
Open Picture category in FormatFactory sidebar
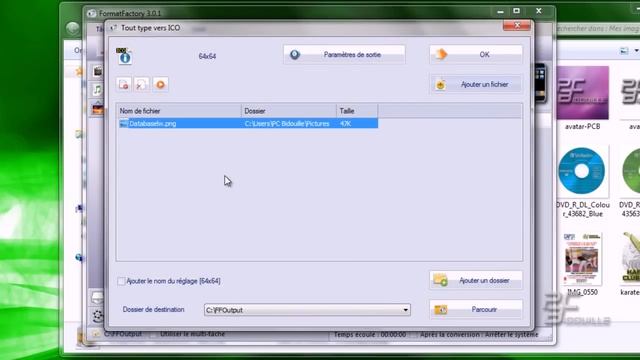98,109
